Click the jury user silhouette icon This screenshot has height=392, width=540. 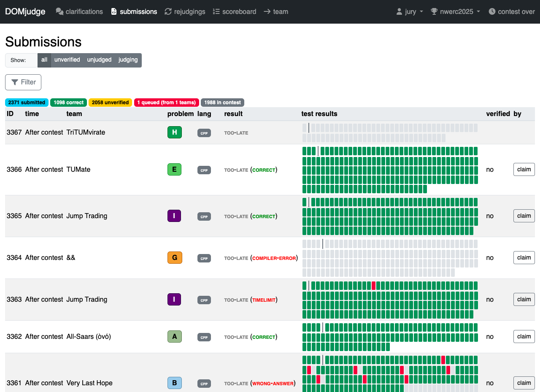pyautogui.click(x=399, y=12)
